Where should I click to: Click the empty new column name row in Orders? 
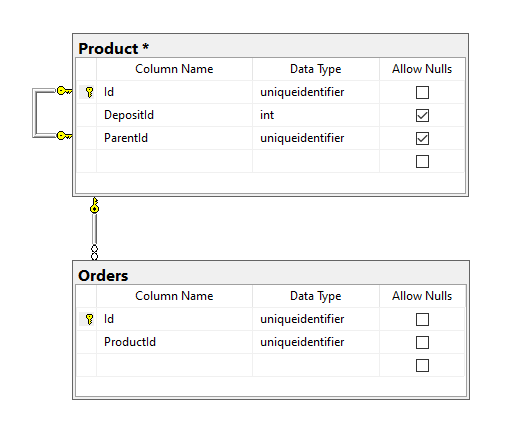[x=174, y=365]
